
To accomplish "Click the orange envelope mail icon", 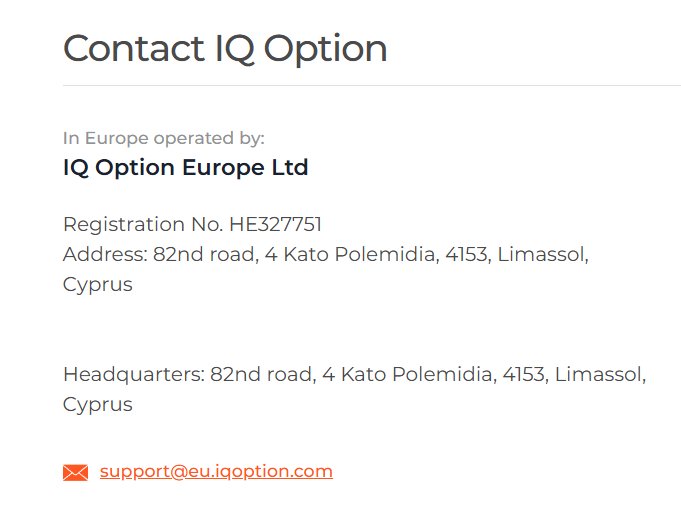I will click(x=75, y=472).
